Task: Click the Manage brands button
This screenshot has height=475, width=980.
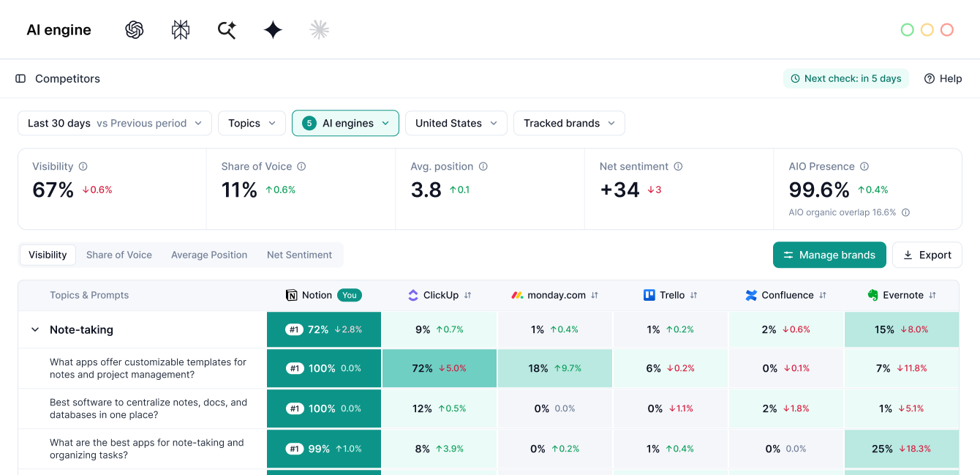Action: pos(829,255)
